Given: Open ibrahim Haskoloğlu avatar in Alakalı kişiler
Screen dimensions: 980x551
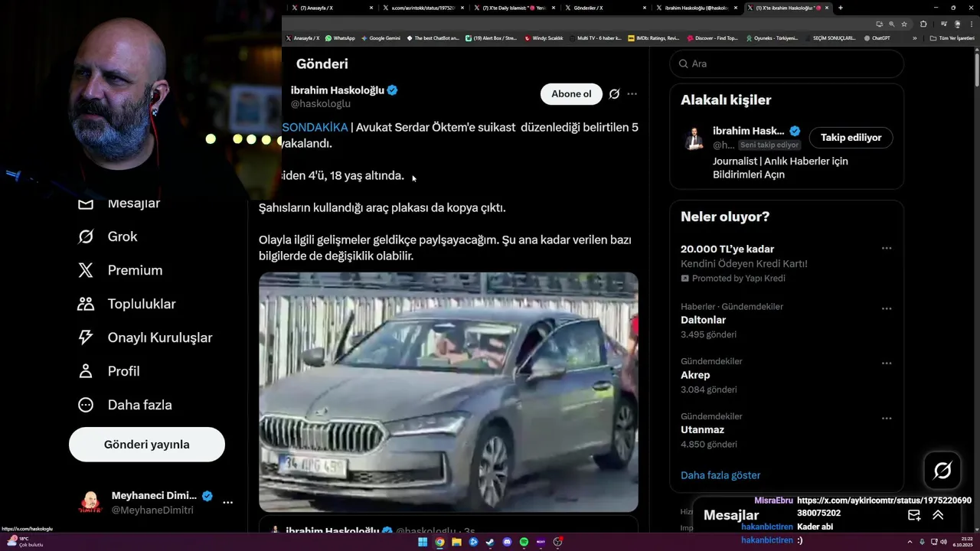Looking at the screenshot, I should coord(694,139).
